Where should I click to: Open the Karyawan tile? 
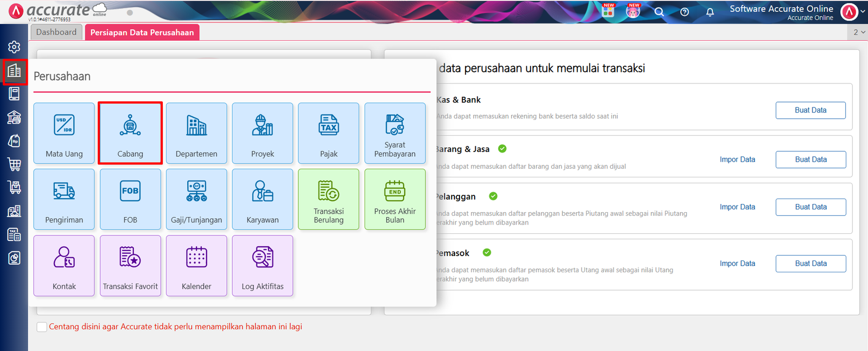263,199
